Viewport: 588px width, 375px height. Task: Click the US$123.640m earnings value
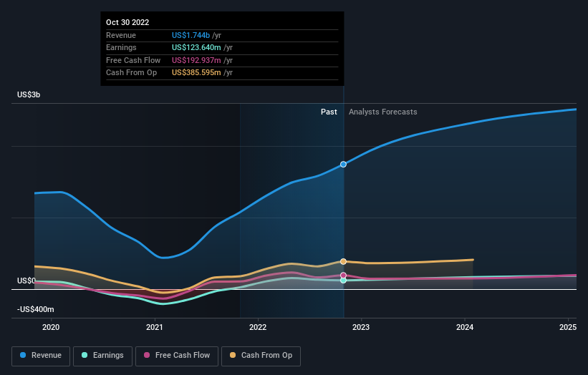tap(196, 47)
